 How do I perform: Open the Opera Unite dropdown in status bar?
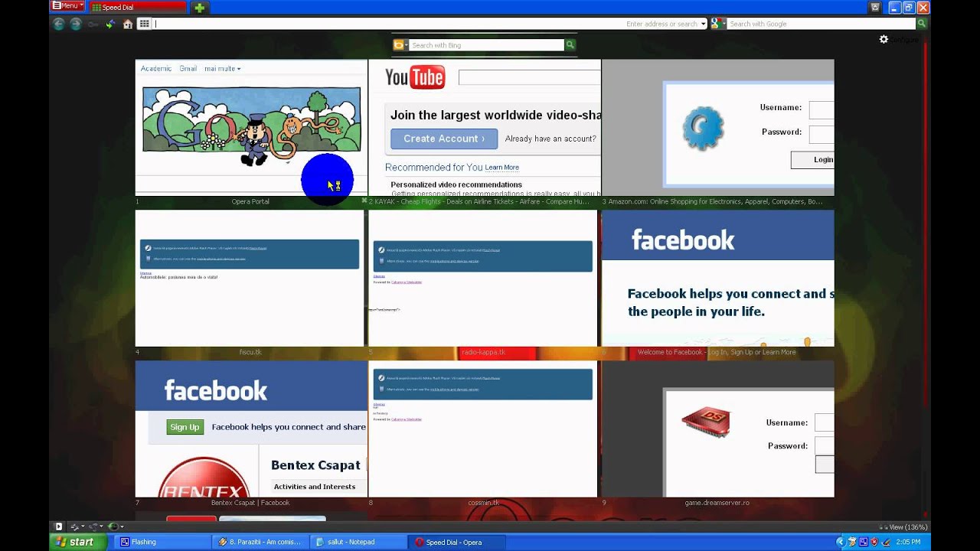click(96, 527)
